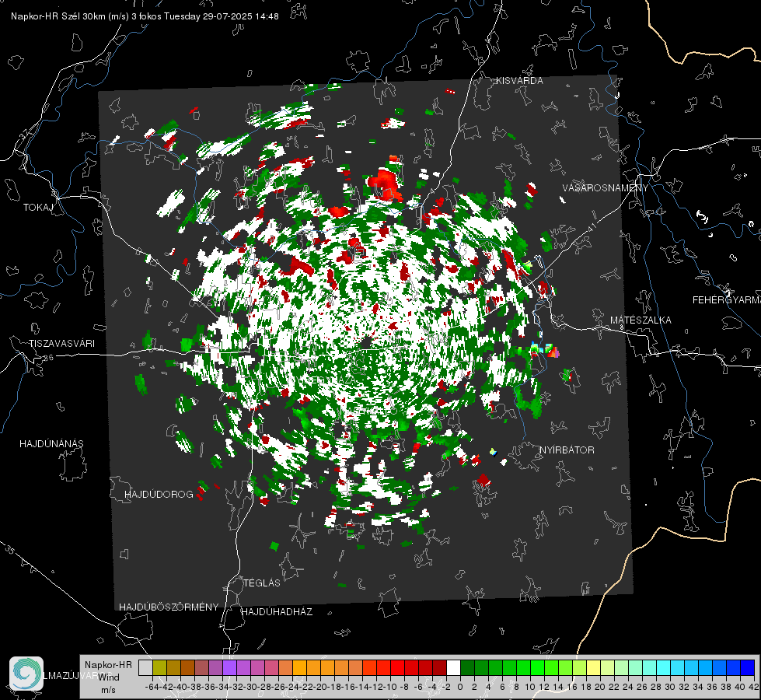Screen dimensions: 761x700
Task: Select the VÁSÁROSNAMÉNY map label
Action: 606,188
